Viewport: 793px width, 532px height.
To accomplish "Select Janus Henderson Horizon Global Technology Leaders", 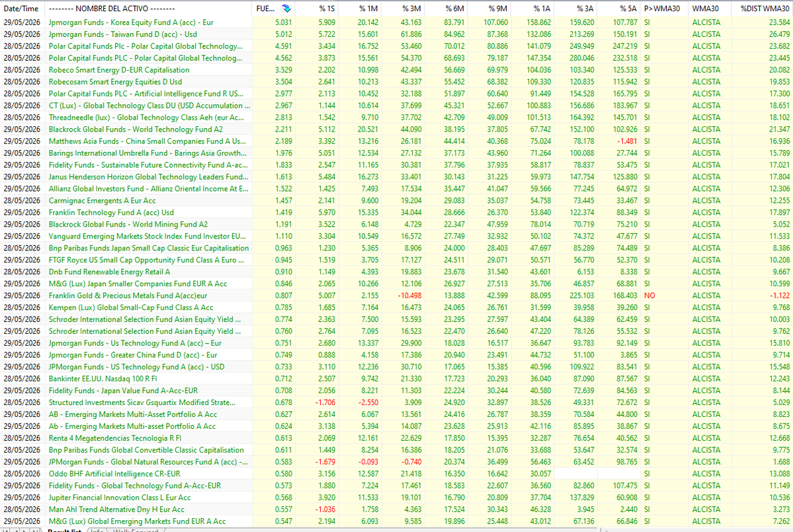I will [x=397, y=177].
